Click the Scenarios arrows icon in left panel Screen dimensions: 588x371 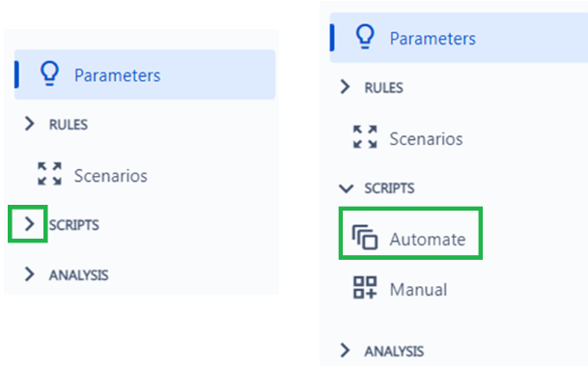pos(49,174)
